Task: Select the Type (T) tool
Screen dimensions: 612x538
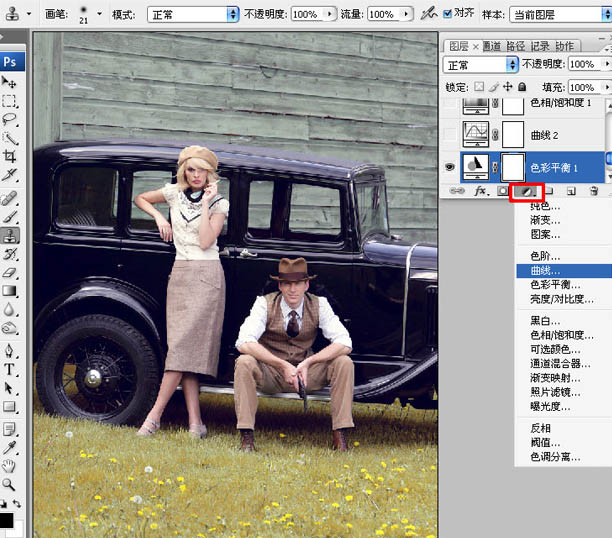Action: click(x=10, y=370)
